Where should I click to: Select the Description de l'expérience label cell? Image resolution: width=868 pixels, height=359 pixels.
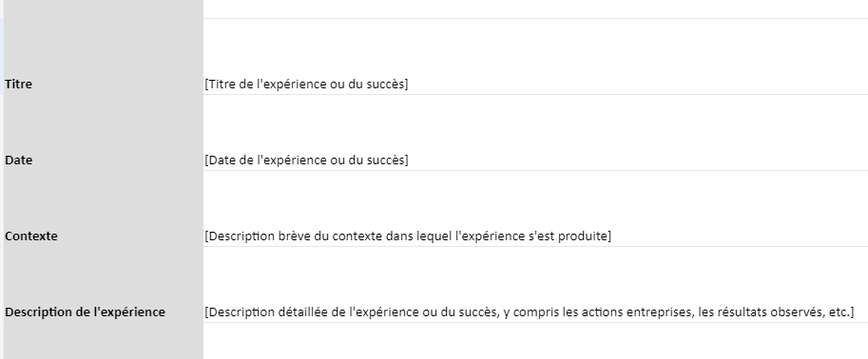click(x=104, y=284)
